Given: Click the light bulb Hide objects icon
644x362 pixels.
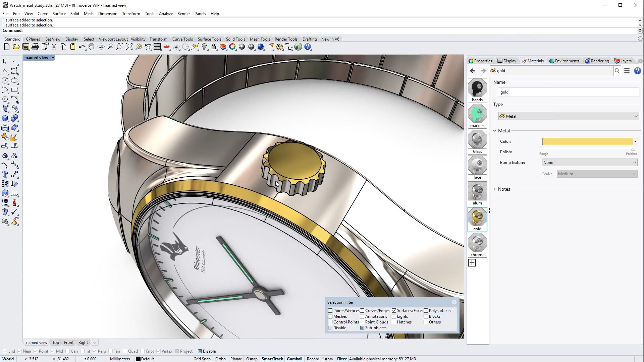Looking at the screenshot, I should coord(204,47).
